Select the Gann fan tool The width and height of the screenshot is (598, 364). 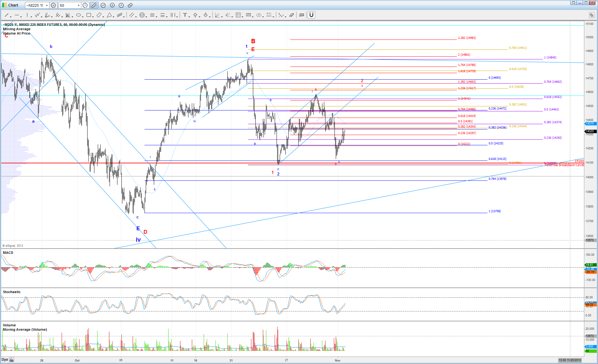47,15
